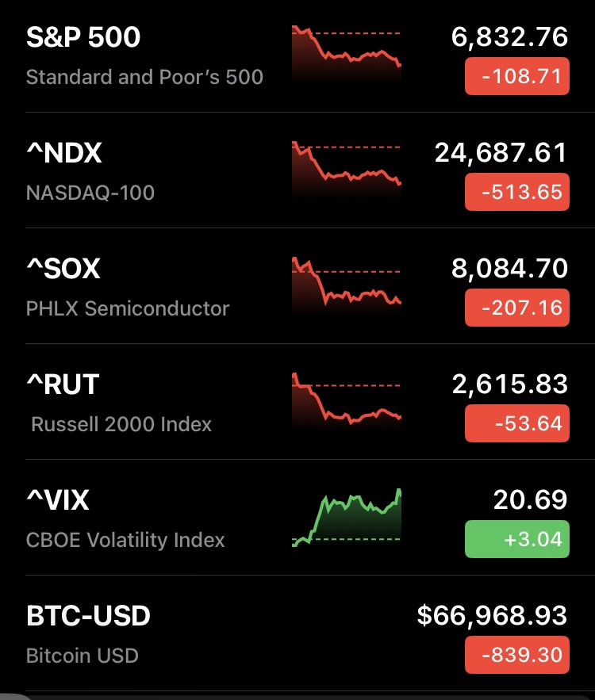Select the ^VIX ticker symbol
The width and height of the screenshot is (595, 700).
pyautogui.click(x=58, y=500)
